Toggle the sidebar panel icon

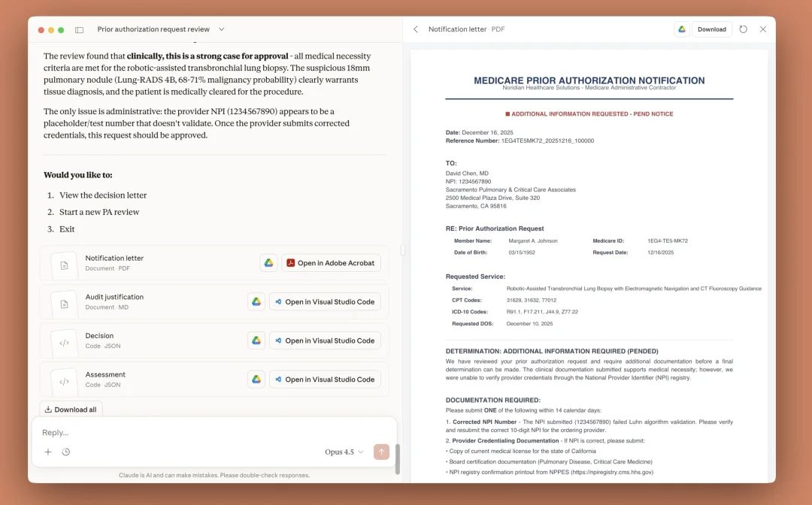pos(80,30)
